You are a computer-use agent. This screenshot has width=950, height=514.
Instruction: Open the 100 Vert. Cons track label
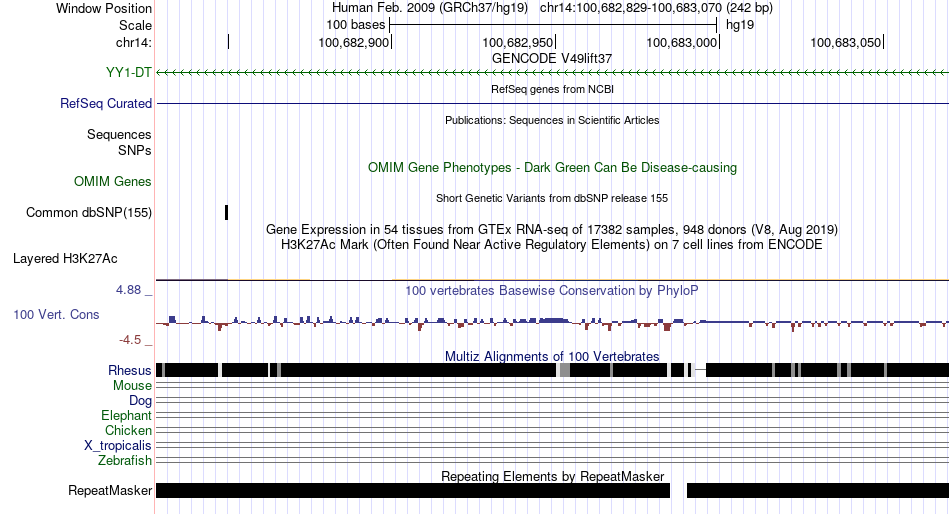pyautogui.click(x=56, y=314)
